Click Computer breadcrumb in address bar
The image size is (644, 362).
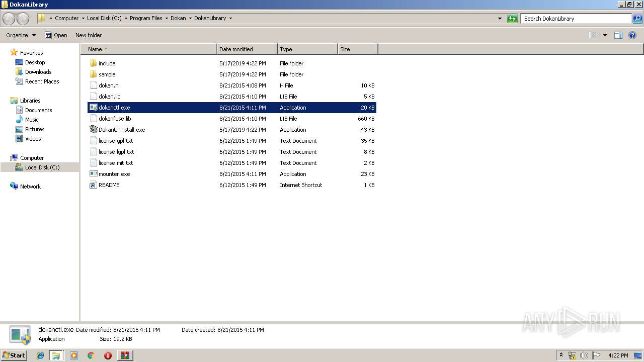click(x=66, y=18)
